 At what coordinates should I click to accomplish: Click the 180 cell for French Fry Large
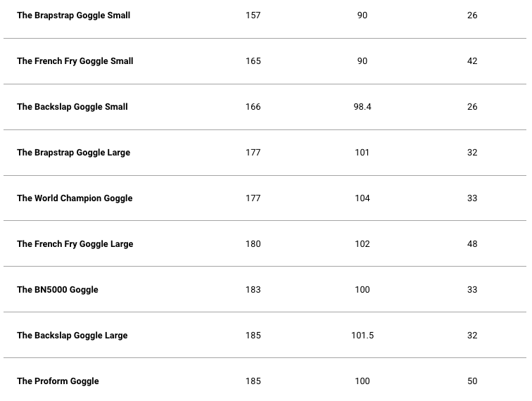[253, 244]
